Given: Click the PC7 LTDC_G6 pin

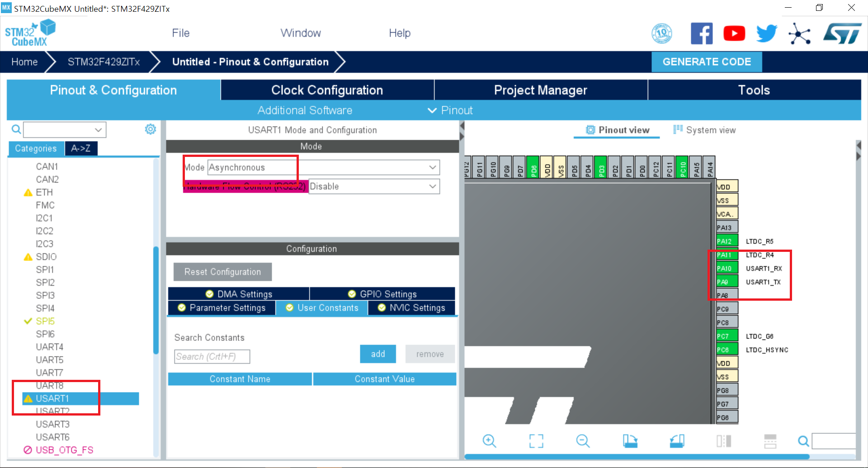Looking at the screenshot, I should (727, 336).
